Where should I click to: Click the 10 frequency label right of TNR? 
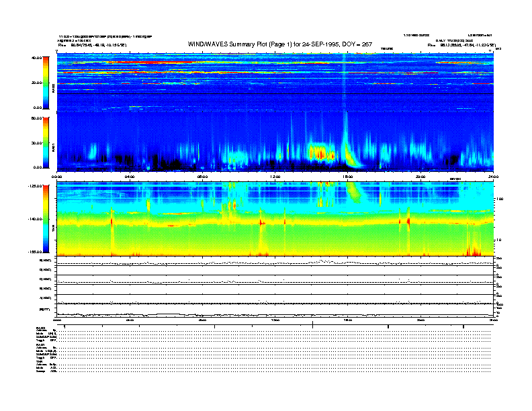[x=498, y=240]
